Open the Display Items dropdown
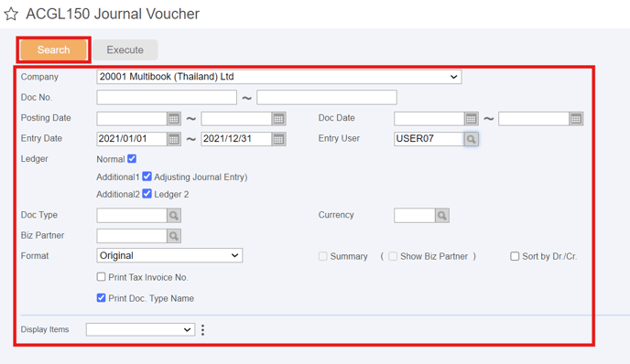Viewport: 630px width, 364px height. 140,329
